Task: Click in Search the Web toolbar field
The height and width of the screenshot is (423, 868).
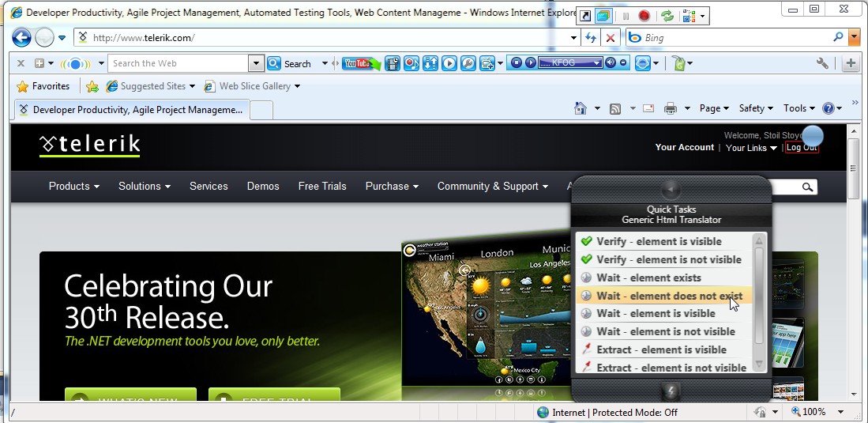Action: [178, 63]
